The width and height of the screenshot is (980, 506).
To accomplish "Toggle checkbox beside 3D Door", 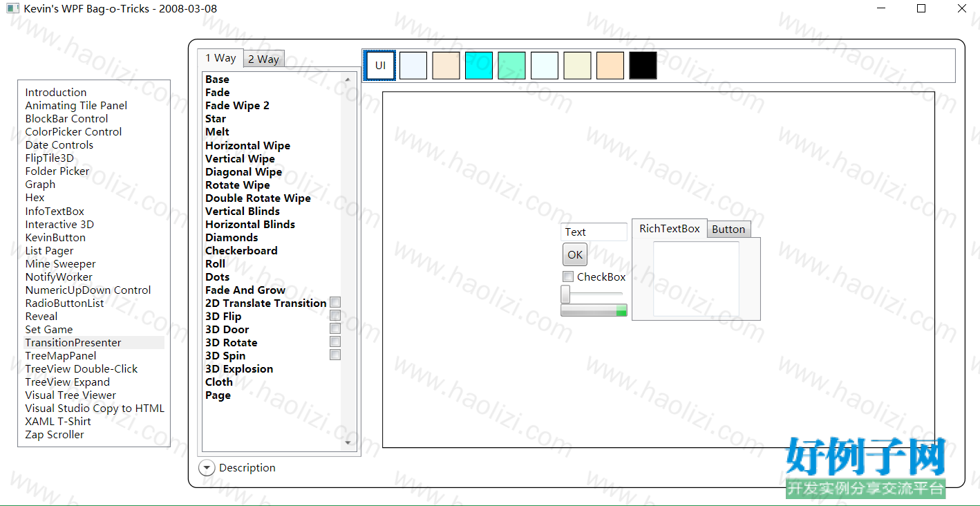I will coord(335,328).
